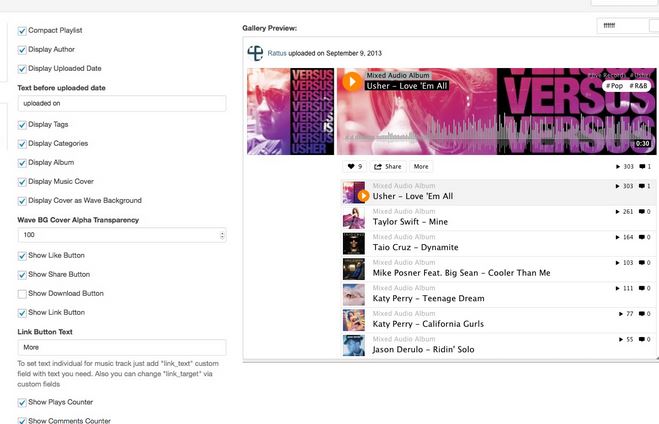Click the Taylor Swift – Mine cover thumbnail
Image resolution: width=659 pixels, height=424 pixels.
tap(354, 218)
